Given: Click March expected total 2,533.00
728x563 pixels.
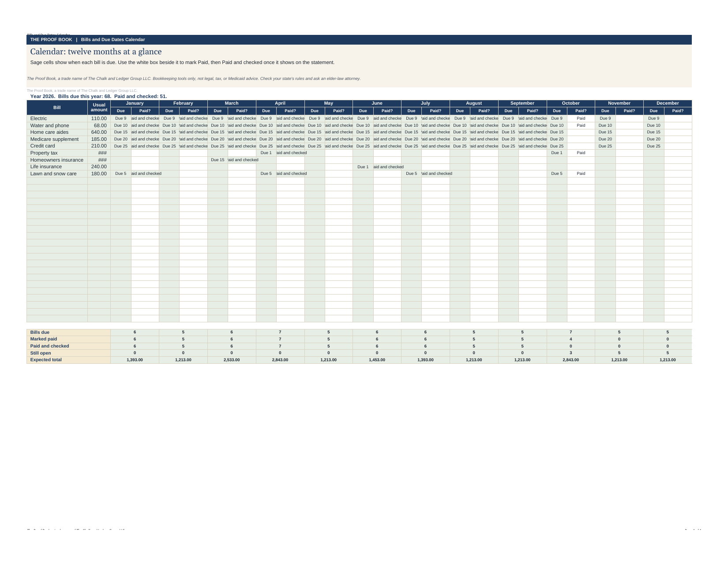Looking at the screenshot, I should pyautogui.click(x=232, y=360).
